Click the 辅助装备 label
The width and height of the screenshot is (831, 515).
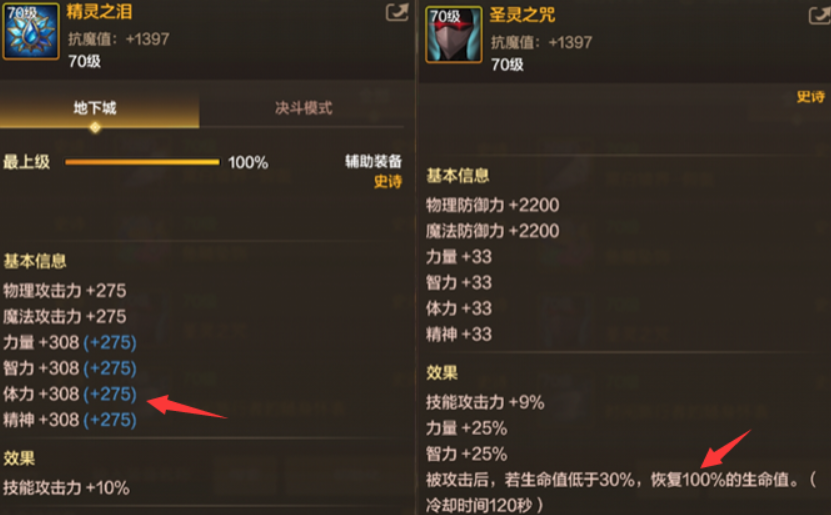coord(373,161)
